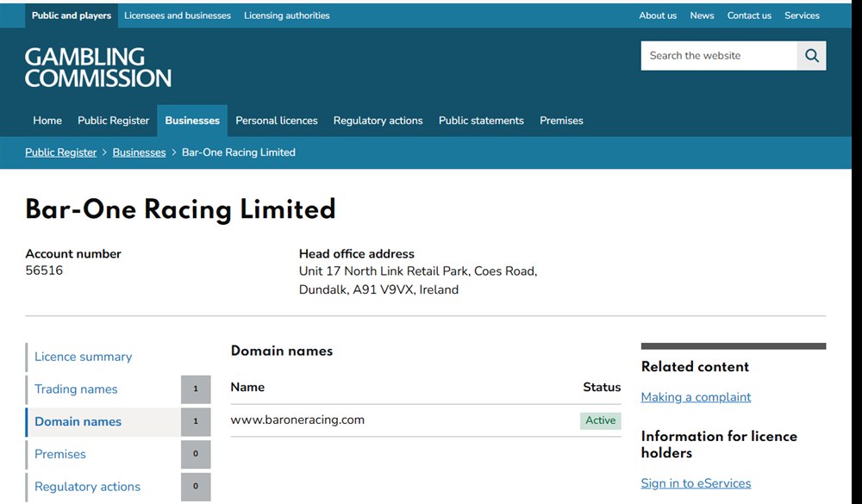The width and height of the screenshot is (862, 504).
Task: Open Premises in top navigation bar
Action: (x=561, y=121)
